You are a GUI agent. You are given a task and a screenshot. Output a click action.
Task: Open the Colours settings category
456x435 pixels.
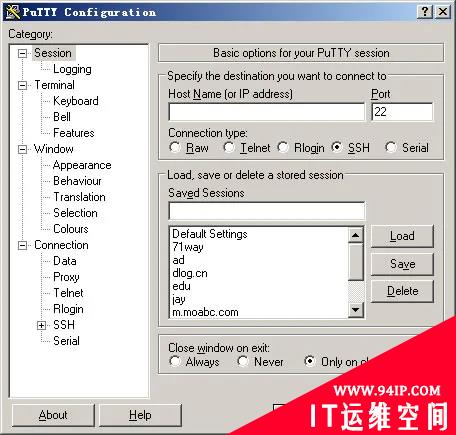pyautogui.click(x=71, y=229)
